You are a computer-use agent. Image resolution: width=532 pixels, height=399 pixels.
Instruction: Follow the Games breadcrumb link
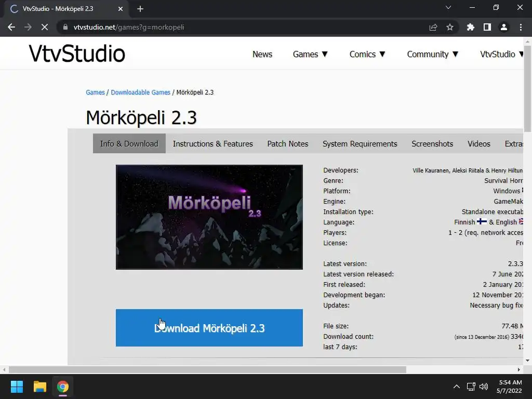[x=96, y=92]
